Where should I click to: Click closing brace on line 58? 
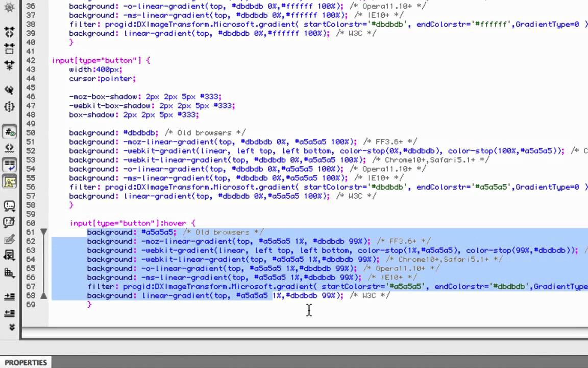(x=71, y=205)
